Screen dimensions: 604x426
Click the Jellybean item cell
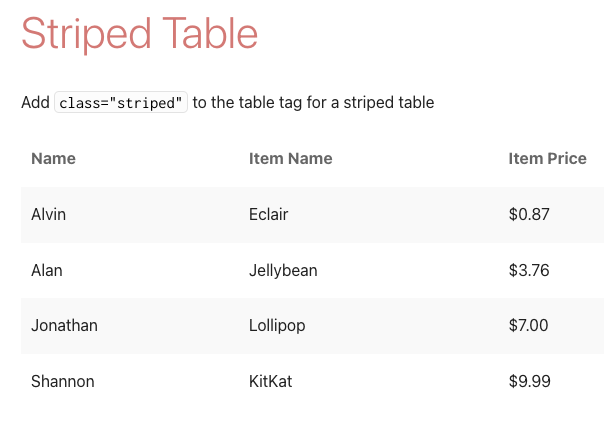point(283,270)
